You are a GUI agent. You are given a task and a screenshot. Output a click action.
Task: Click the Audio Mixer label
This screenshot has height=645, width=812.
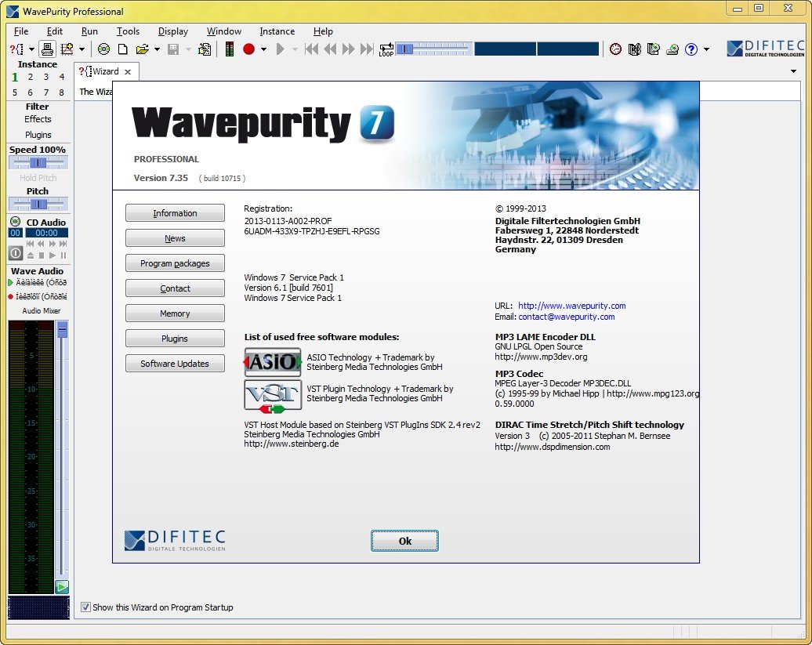click(41, 310)
